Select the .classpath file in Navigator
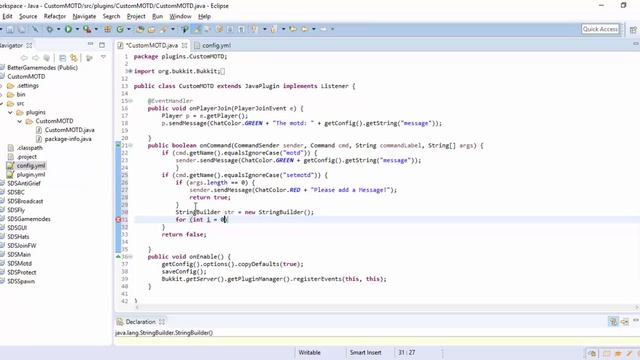640x360 pixels. (x=25, y=148)
